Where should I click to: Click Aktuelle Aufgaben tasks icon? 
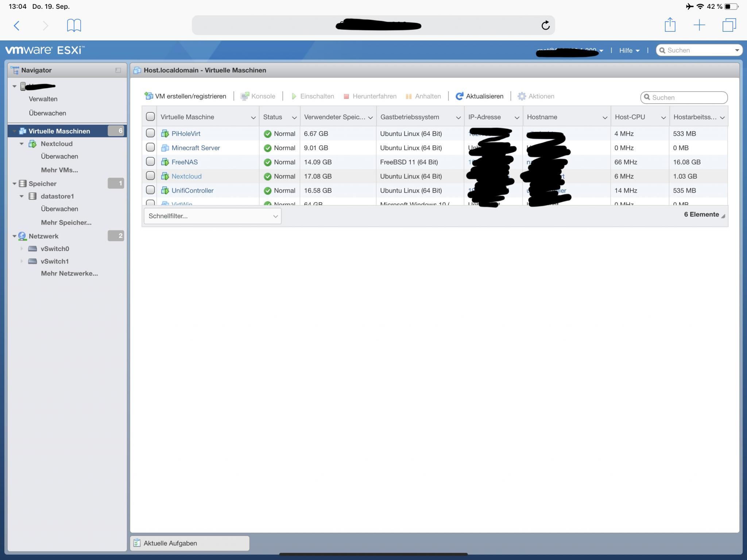point(137,543)
